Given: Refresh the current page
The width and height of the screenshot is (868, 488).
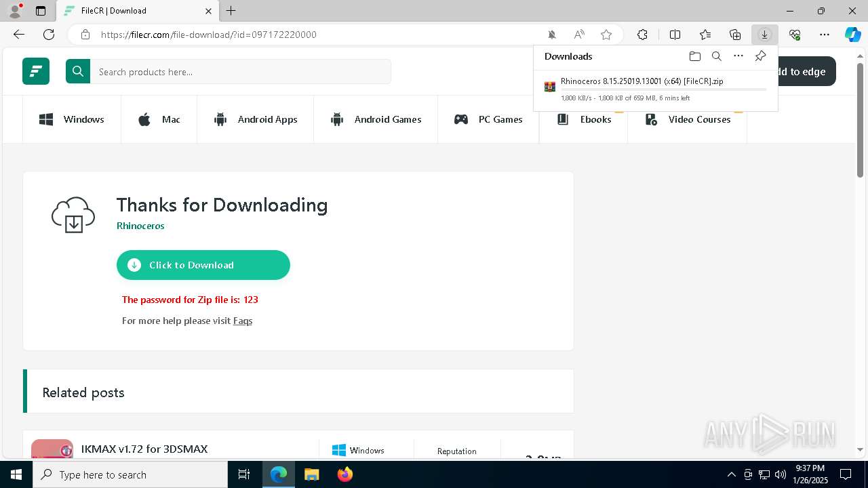Looking at the screenshot, I should [x=49, y=35].
